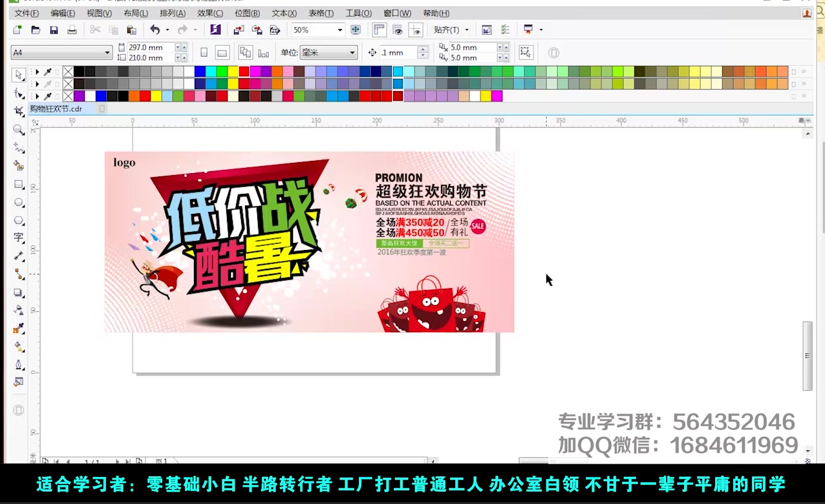
Task: Open the 效果 menu
Action: tap(211, 13)
